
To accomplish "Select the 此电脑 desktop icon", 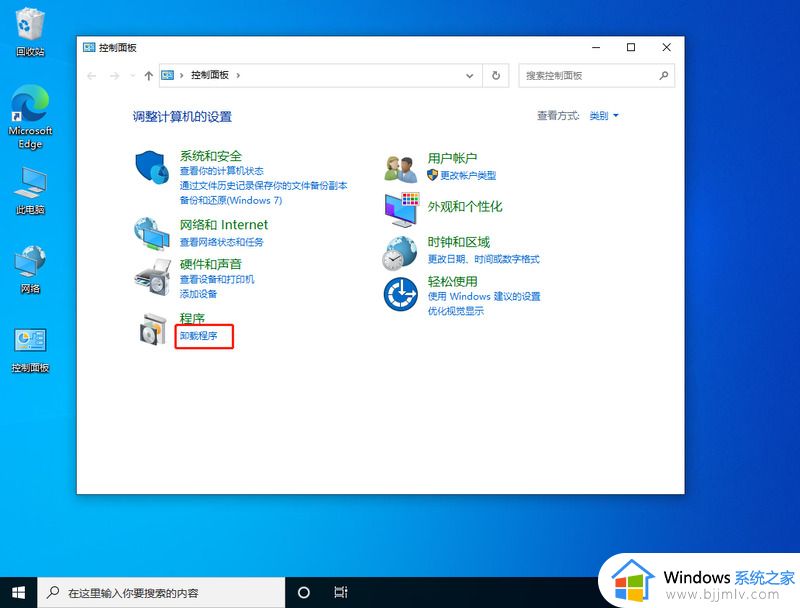I will pyautogui.click(x=30, y=190).
